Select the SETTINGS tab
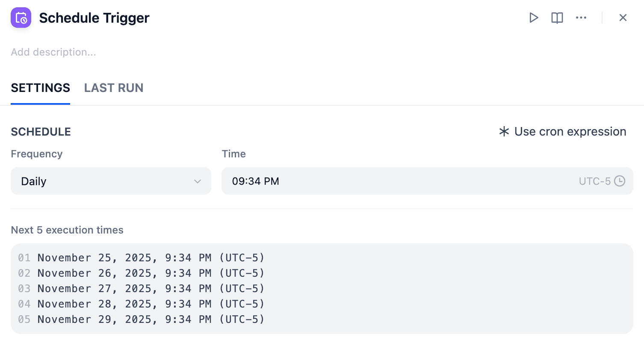This screenshot has width=644, height=343. click(x=40, y=88)
